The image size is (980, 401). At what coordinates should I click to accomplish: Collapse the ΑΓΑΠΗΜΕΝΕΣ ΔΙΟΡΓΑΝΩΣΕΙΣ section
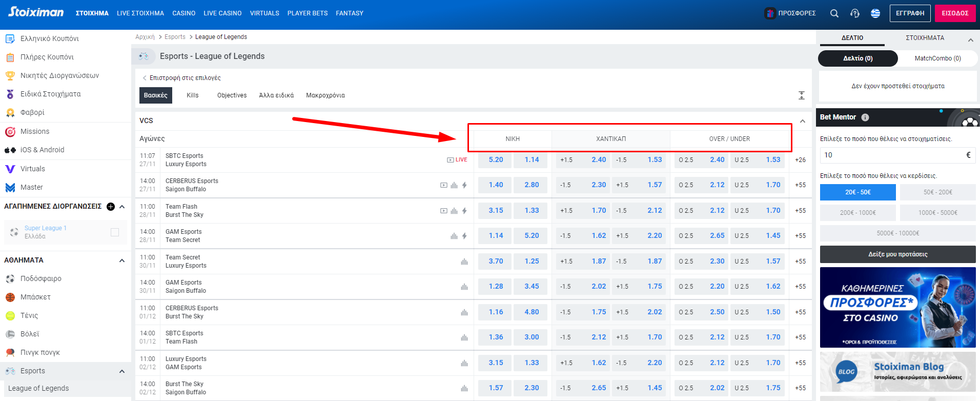(x=122, y=207)
